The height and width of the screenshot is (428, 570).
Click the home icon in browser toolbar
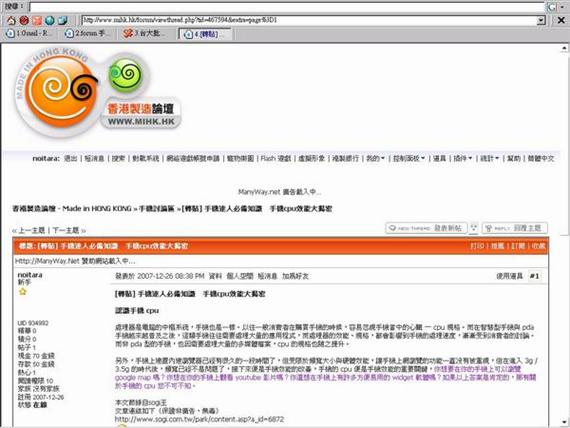pyautogui.click(x=11, y=20)
